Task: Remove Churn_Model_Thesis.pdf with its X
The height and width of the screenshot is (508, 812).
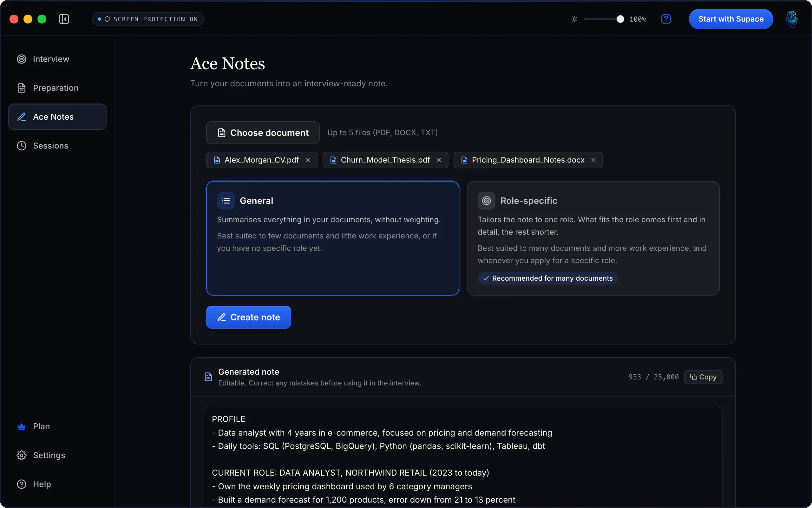Action: (x=439, y=160)
